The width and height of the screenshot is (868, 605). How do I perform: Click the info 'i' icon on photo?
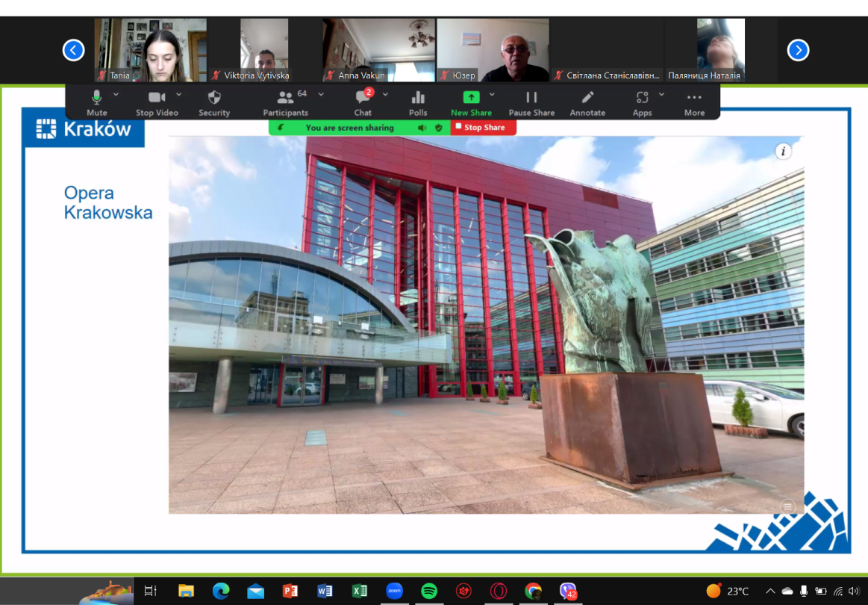[783, 151]
